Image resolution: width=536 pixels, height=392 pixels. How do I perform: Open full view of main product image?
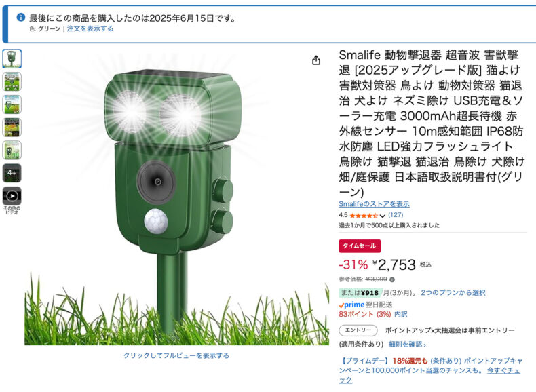pyautogui.click(x=176, y=355)
